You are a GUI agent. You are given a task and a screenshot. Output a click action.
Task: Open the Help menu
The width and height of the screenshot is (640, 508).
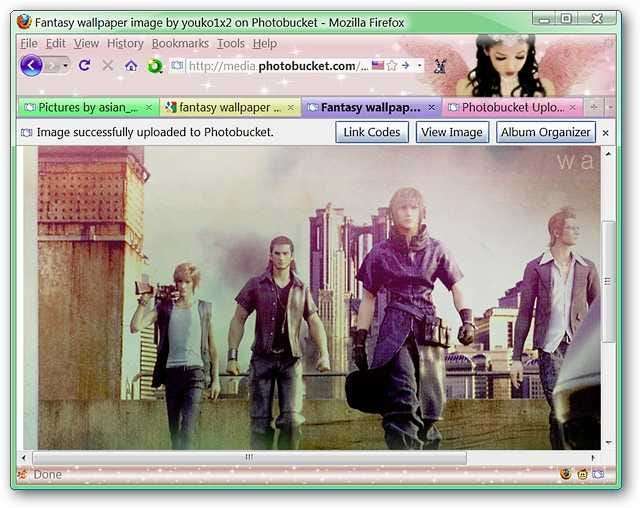tap(264, 43)
